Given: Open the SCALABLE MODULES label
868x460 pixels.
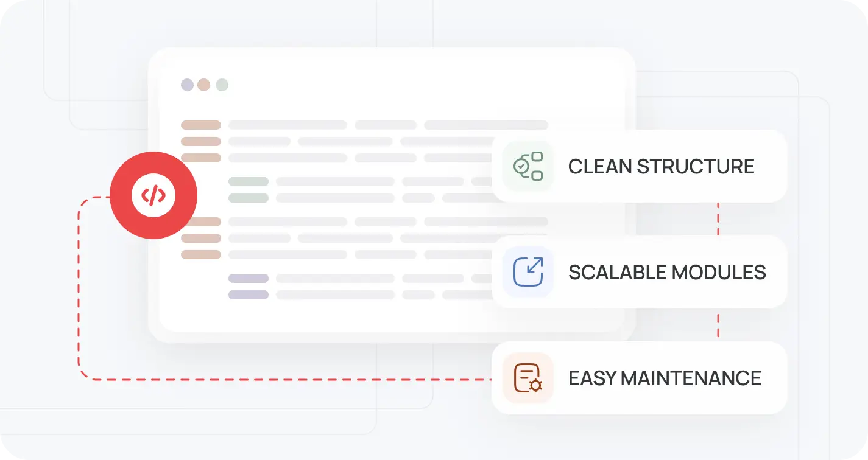Looking at the screenshot, I should pos(667,272).
